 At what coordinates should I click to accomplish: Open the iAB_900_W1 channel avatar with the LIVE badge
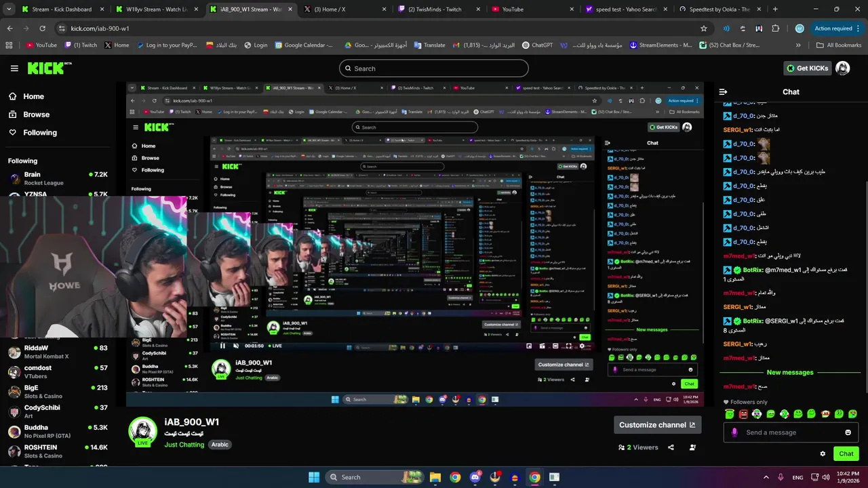[x=143, y=431]
